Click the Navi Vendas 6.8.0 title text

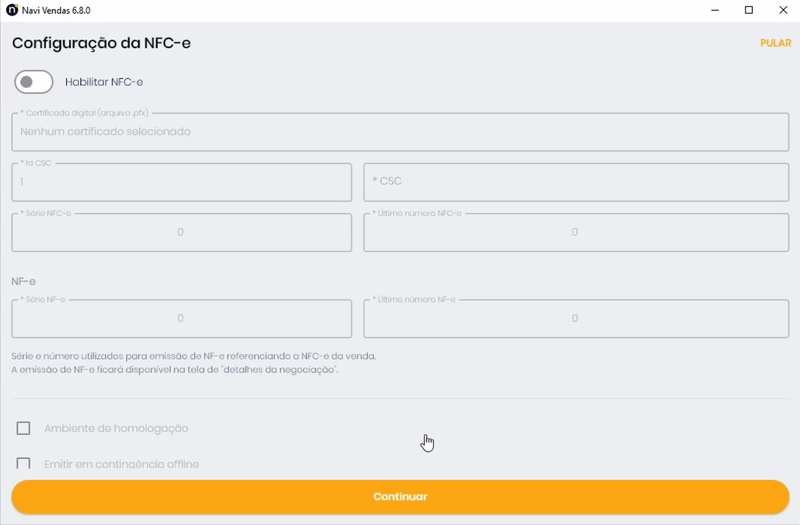pyautogui.click(x=56, y=10)
